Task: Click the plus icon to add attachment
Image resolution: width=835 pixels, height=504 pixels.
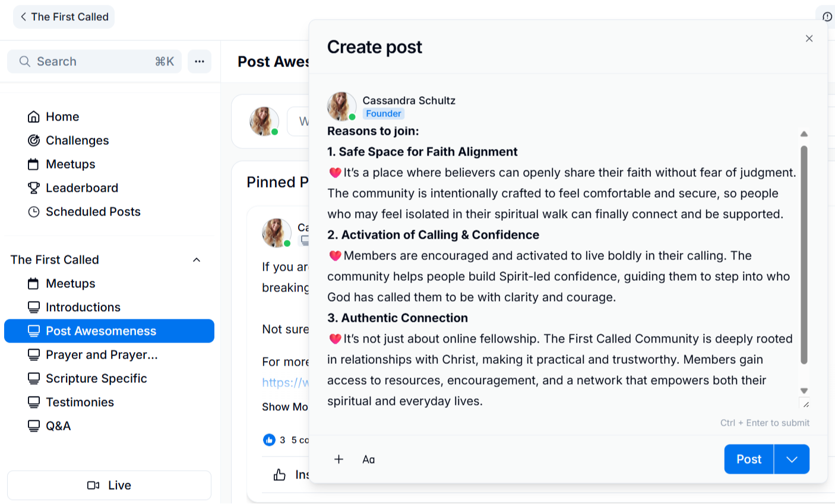Action: pyautogui.click(x=339, y=459)
